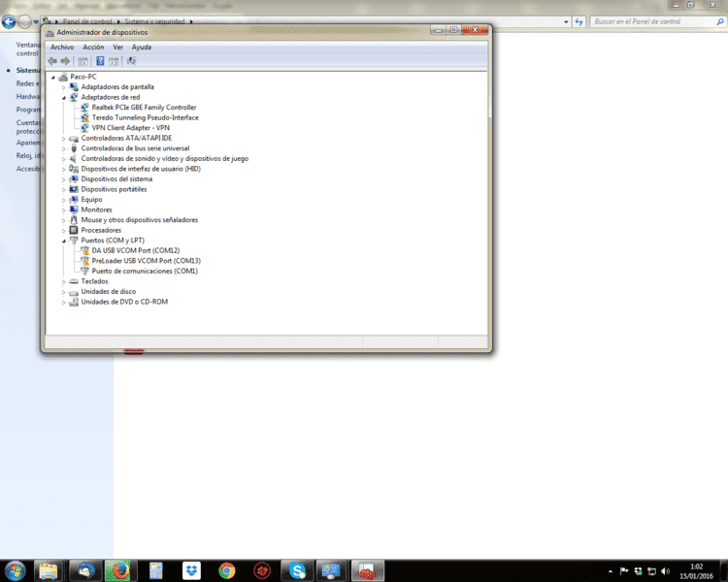Image resolution: width=728 pixels, height=582 pixels.
Task: Click Panel de control breadcrumb link
Action: 87,21
